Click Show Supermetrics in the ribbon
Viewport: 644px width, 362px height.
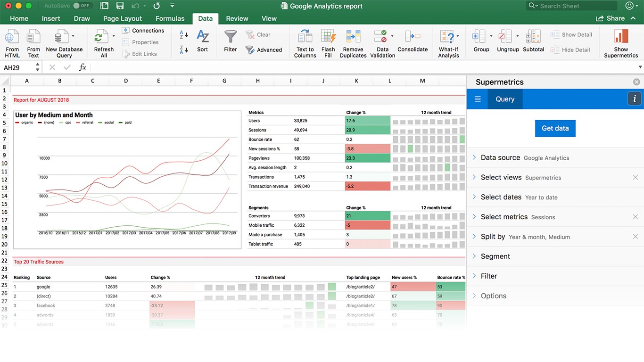click(621, 43)
